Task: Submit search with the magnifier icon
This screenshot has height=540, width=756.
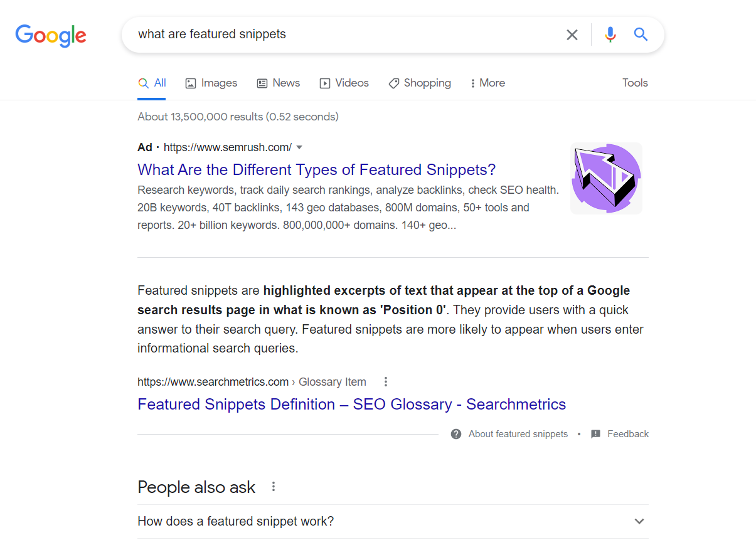Action: tap(641, 34)
